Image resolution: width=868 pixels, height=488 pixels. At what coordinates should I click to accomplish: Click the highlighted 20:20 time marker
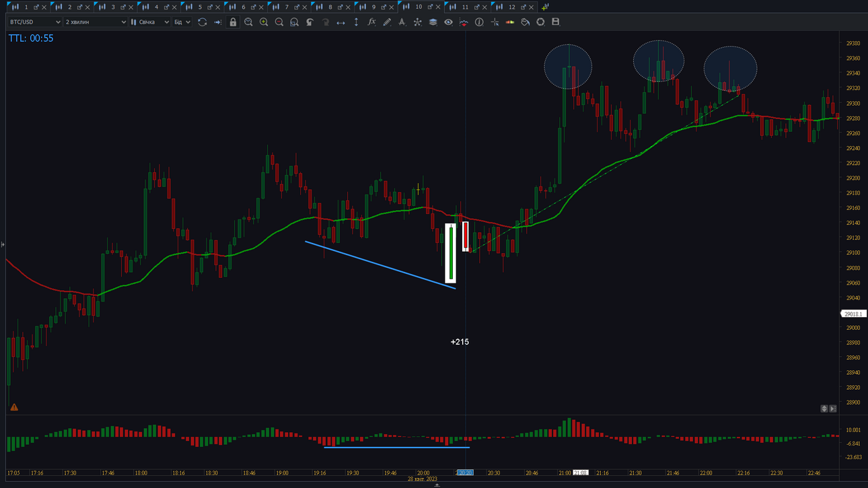pyautogui.click(x=465, y=473)
